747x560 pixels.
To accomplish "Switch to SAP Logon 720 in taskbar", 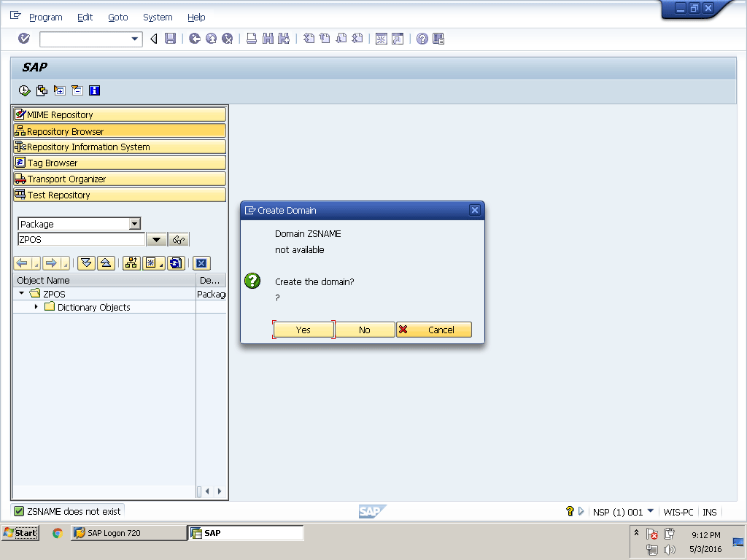I will tap(128, 533).
